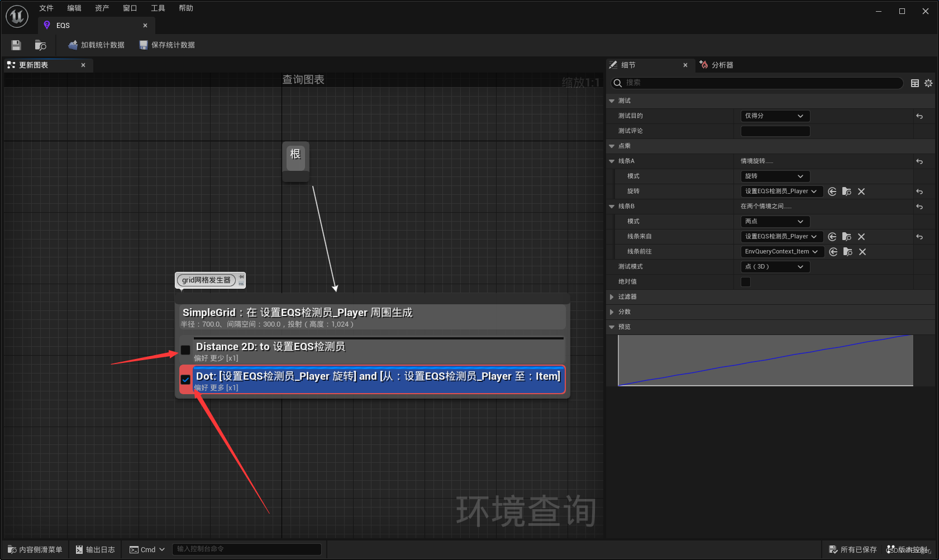939x560 pixels.
Task: Click the grid view icon beside the gear
Action: coord(914,83)
